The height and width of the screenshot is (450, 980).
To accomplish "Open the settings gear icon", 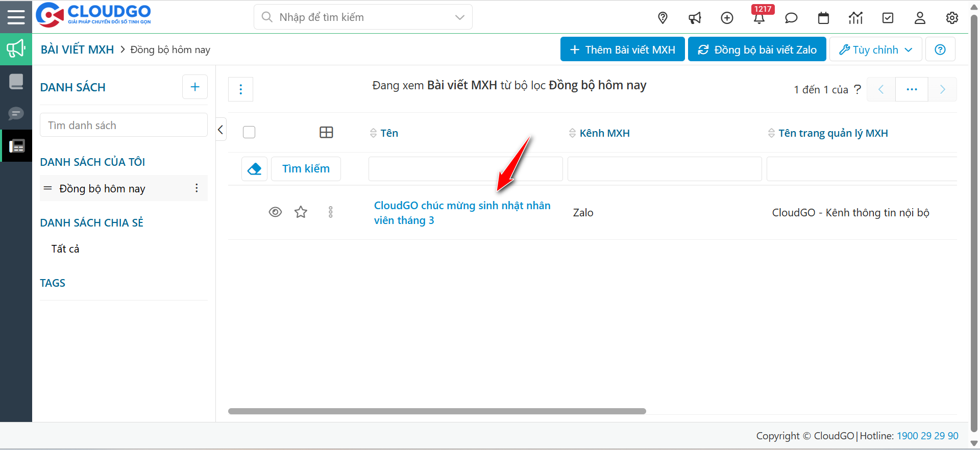I will pos(952,18).
